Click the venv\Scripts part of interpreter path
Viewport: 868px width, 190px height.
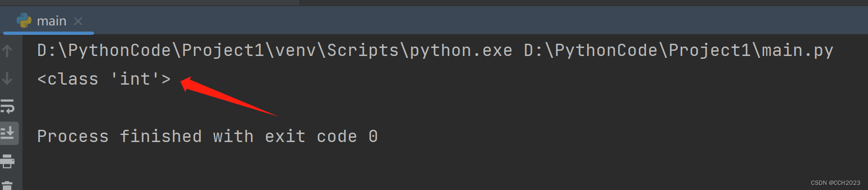(x=337, y=50)
